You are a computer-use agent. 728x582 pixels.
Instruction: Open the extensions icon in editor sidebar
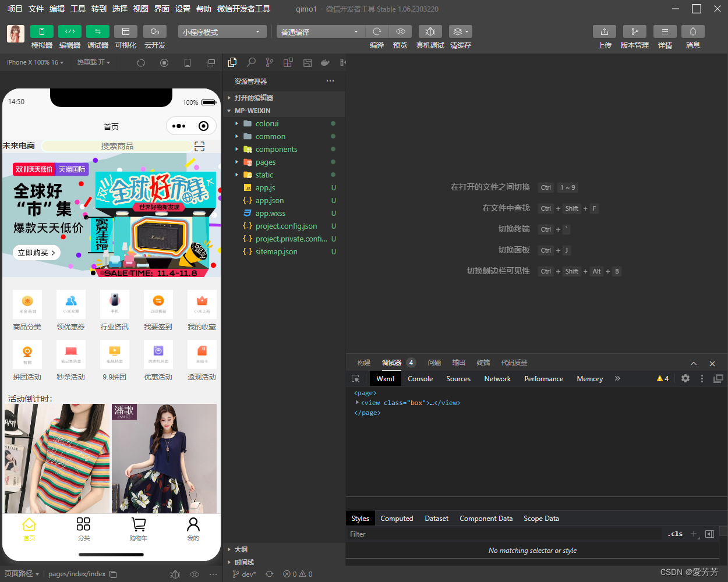pyautogui.click(x=288, y=62)
